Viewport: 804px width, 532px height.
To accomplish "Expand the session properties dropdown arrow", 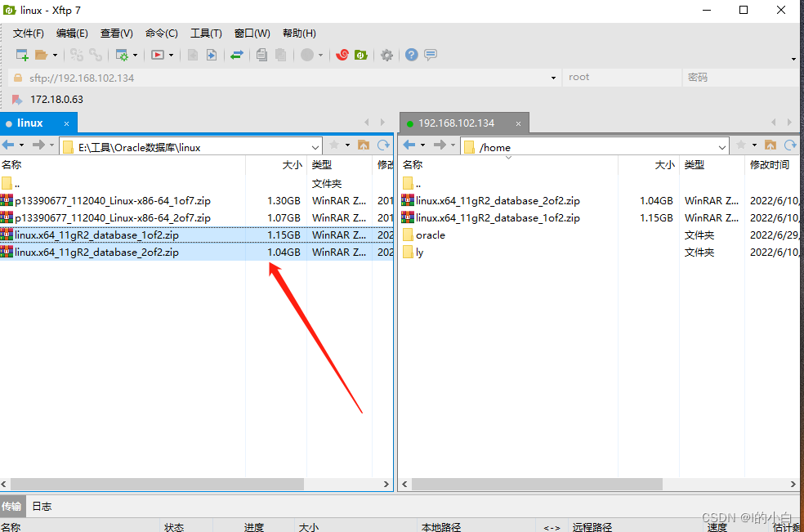I will [135, 55].
